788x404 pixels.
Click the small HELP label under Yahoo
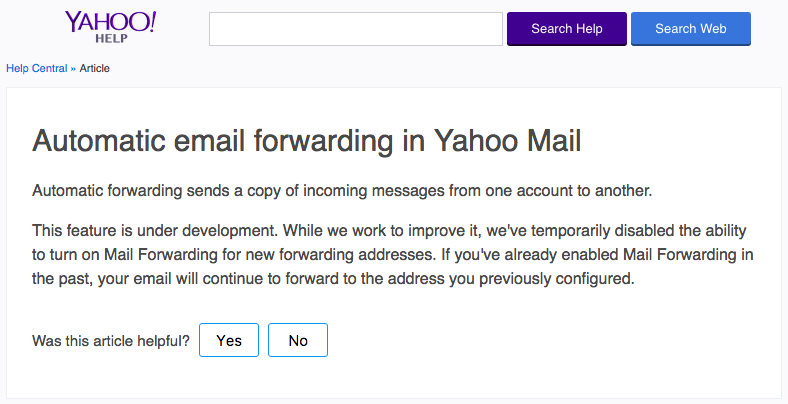110,39
